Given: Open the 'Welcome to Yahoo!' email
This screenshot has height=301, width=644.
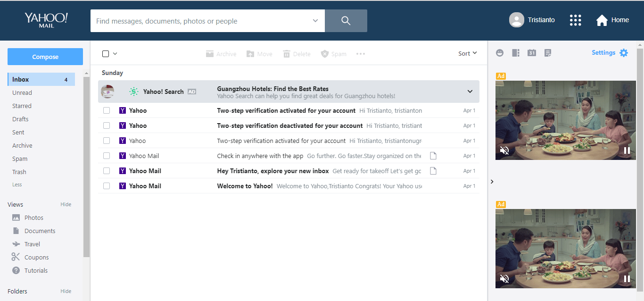Looking at the screenshot, I should pos(289,186).
